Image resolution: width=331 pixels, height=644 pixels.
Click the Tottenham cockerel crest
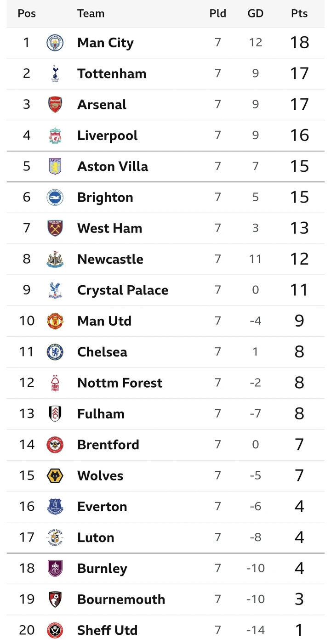pyautogui.click(x=55, y=73)
